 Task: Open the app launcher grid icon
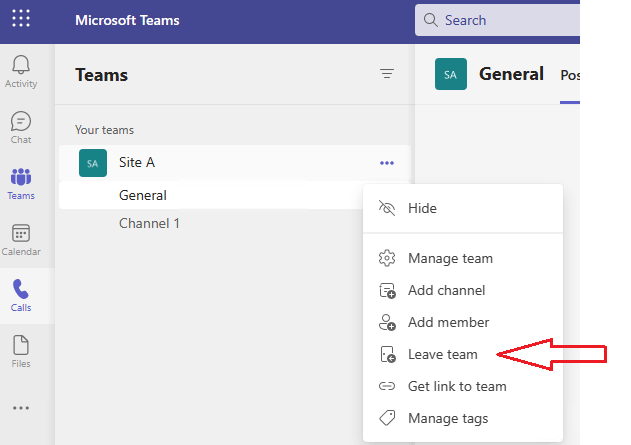[x=21, y=19]
